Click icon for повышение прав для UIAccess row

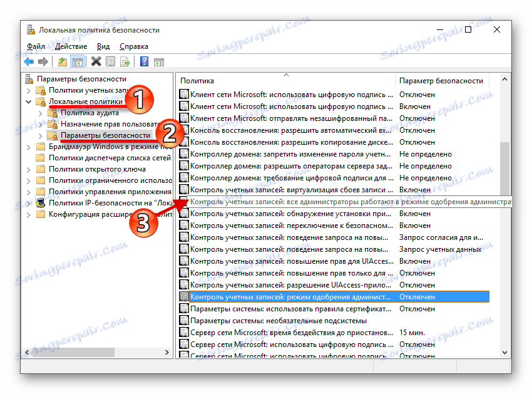(184, 261)
